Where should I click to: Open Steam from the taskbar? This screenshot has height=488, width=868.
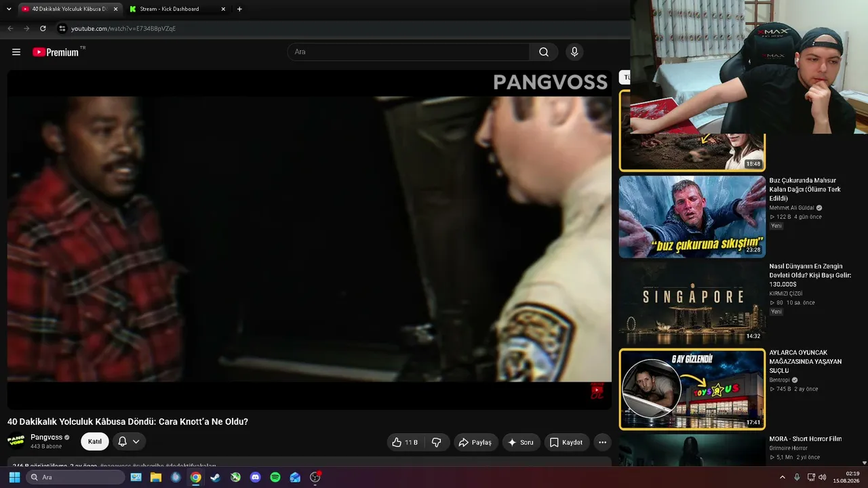215,477
